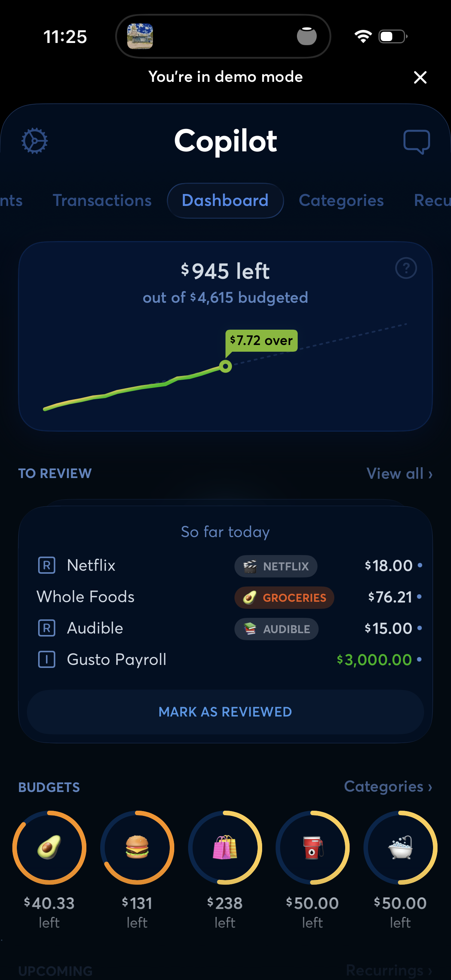
Task: Expand View all in To Review
Action: [399, 474]
